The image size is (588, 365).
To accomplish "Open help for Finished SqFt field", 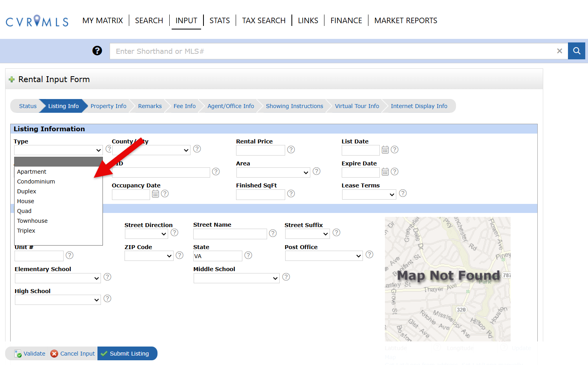I will (x=291, y=193).
